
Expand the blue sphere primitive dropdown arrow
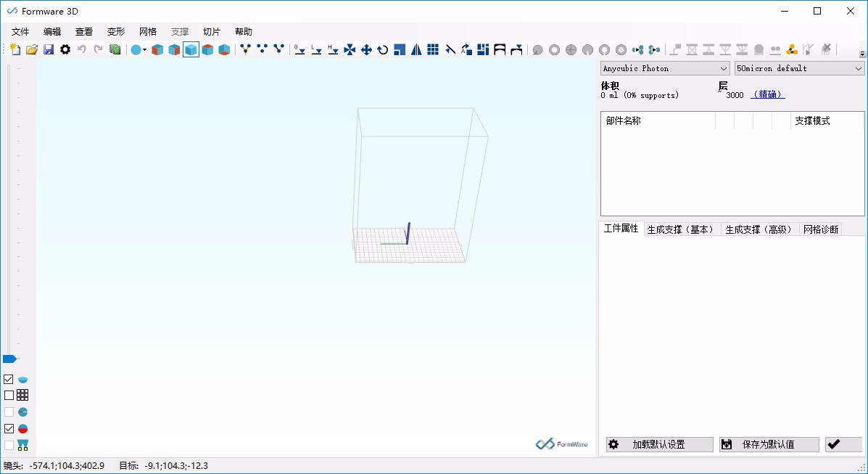click(145, 50)
